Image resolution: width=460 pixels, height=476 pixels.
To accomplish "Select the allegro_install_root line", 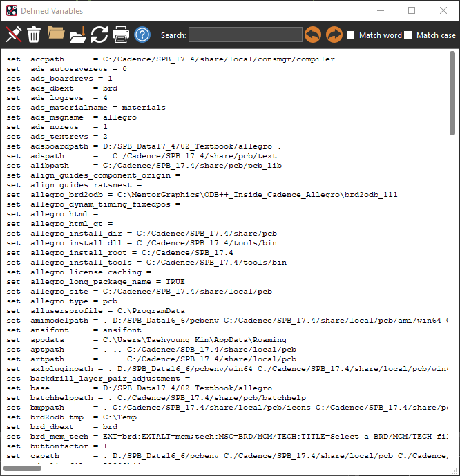I will 120,253.
